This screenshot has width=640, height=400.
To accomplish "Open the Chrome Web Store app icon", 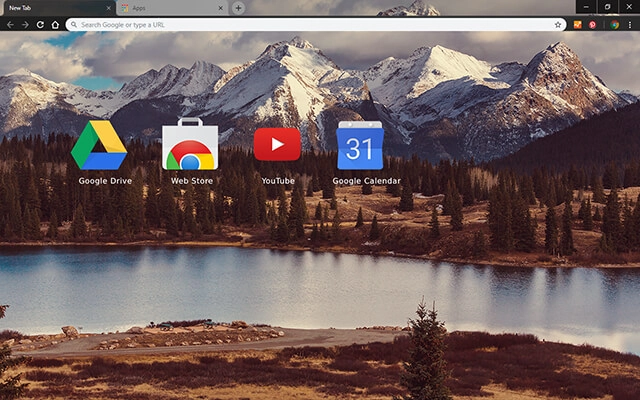I will (190, 144).
